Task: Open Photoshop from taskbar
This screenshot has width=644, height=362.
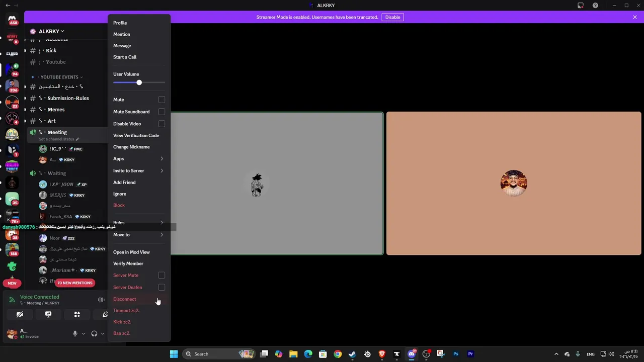Action: pos(456,354)
